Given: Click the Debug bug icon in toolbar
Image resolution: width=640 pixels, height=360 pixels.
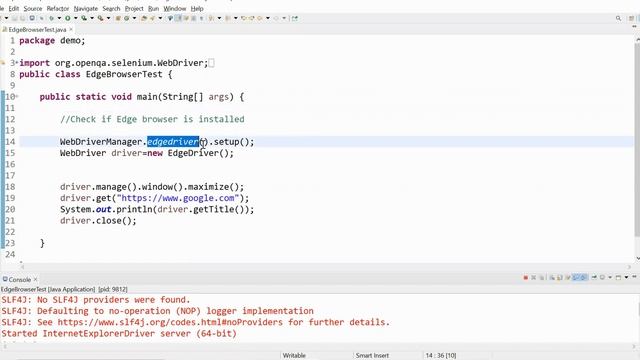Looking at the screenshot, I should [x=51, y=18].
